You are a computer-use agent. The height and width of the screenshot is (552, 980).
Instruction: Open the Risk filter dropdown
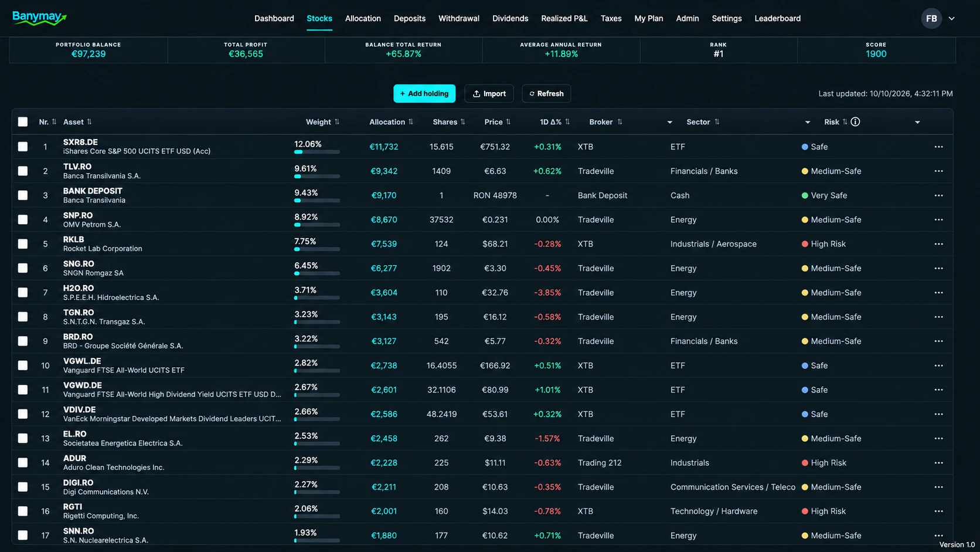tap(917, 122)
